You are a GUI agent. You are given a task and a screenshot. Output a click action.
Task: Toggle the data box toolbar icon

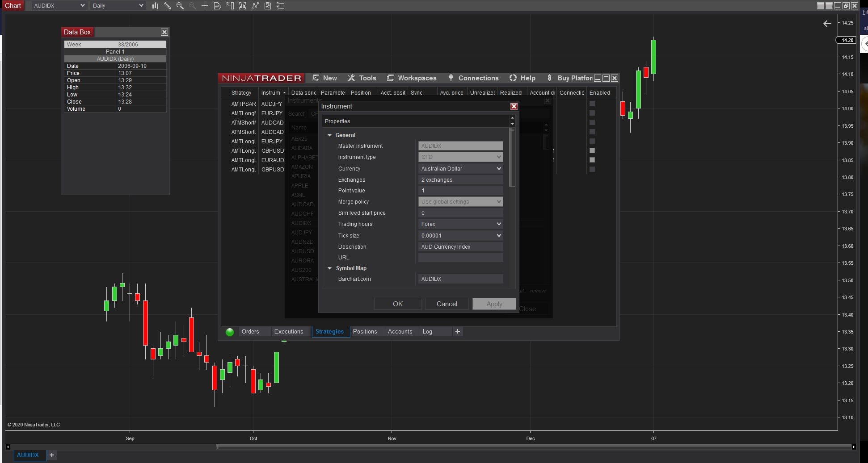click(217, 6)
